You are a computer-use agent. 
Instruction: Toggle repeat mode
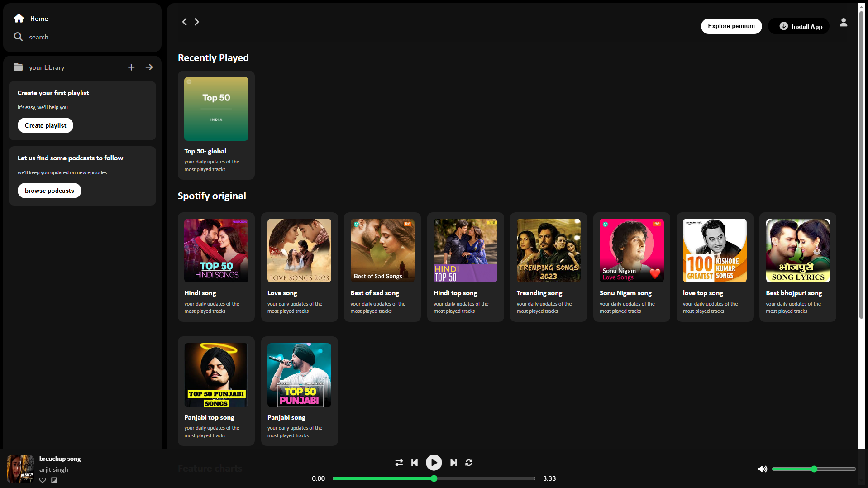tap(469, 463)
